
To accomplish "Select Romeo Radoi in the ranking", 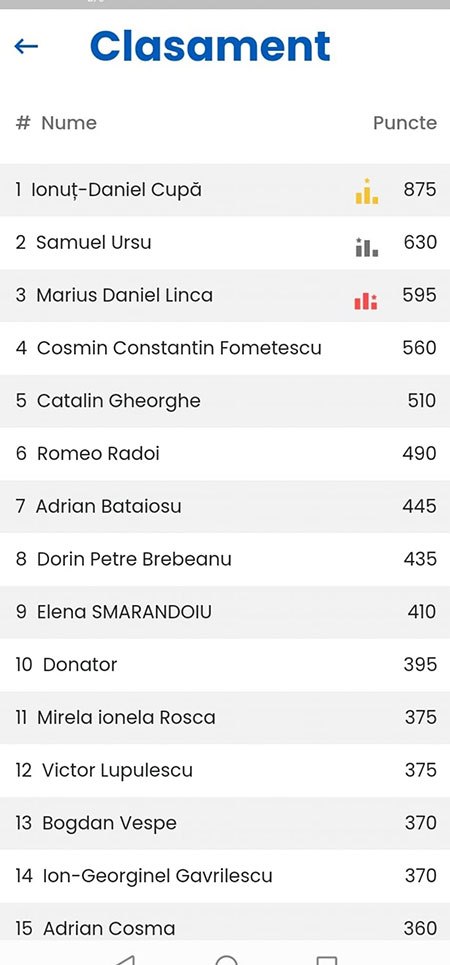I will pyautogui.click(x=225, y=454).
